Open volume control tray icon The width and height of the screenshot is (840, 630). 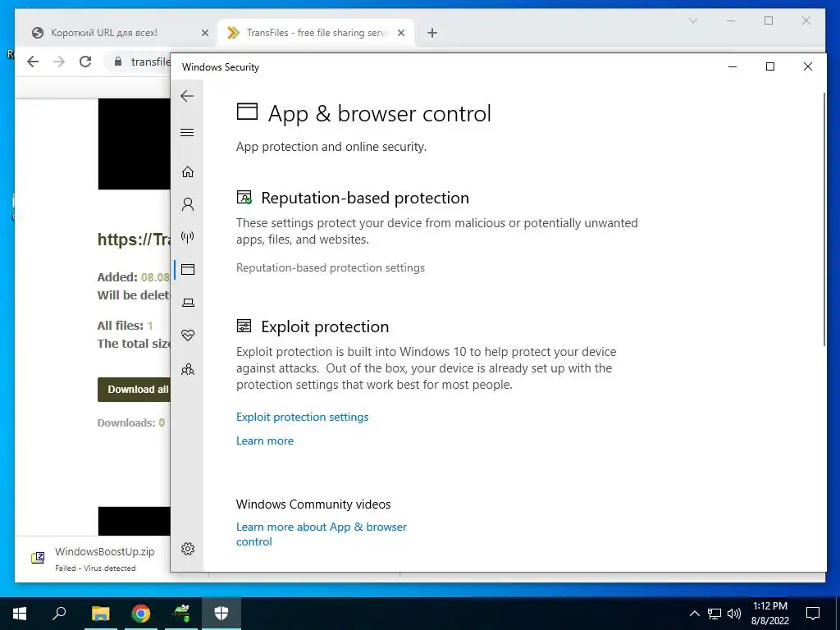(x=734, y=614)
